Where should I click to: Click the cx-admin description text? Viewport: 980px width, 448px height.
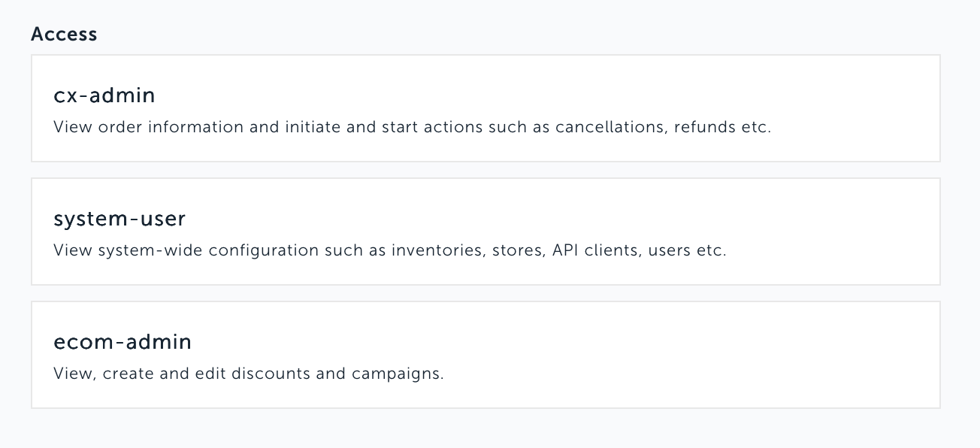[412, 127]
